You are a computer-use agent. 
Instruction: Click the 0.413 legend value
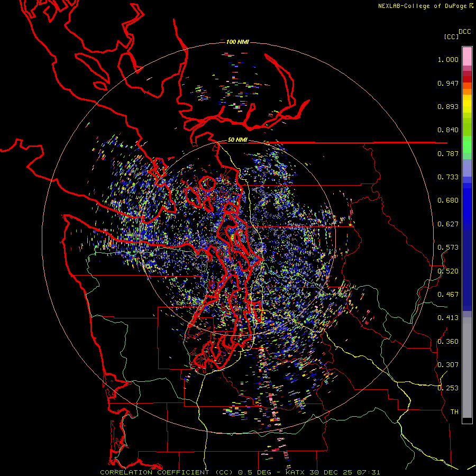click(x=448, y=318)
